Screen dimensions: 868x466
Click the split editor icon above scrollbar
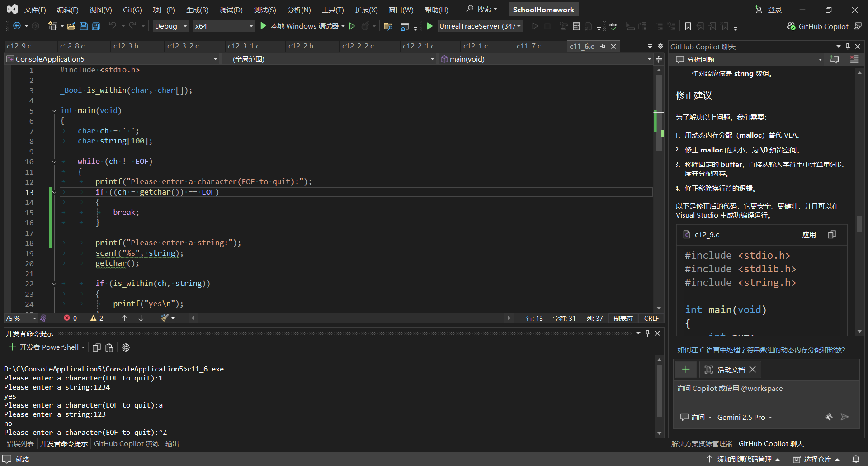pos(659,59)
